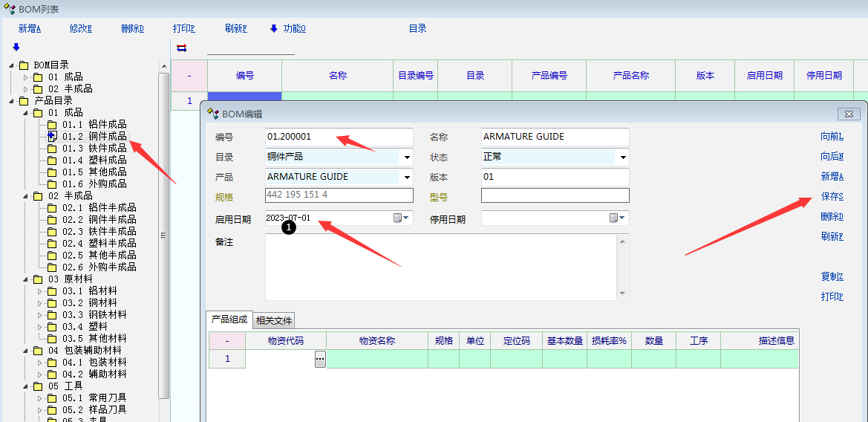Open the 目录 dropdown showing 铜件产品
This screenshot has height=422, width=868.
click(x=407, y=158)
